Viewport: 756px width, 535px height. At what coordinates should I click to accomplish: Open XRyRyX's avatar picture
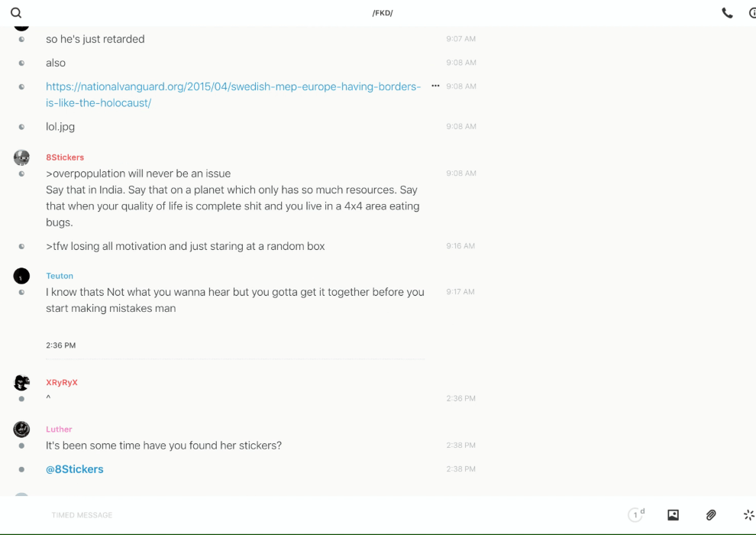click(x=21, y=383)
